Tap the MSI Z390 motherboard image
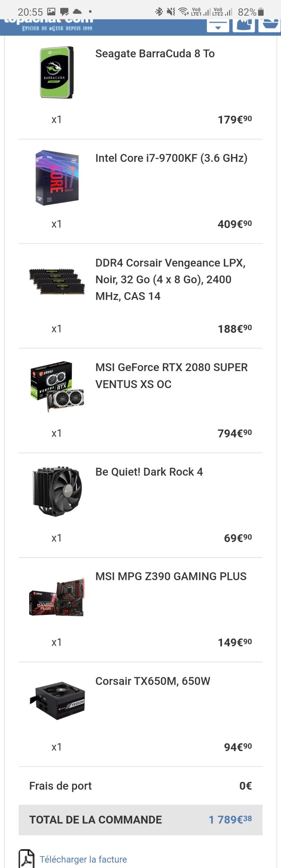281x868 pixels. tap(57, 596)
